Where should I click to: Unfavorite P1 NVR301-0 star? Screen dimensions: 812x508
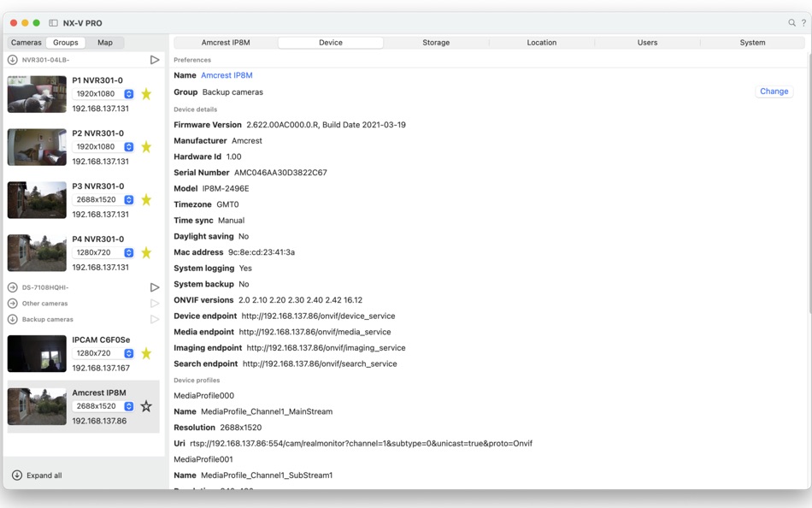click(x=146, y=94)
